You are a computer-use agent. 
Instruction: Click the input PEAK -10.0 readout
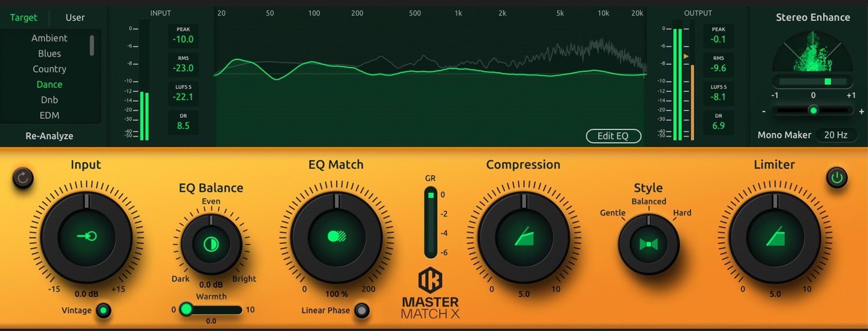[x=183, y=35]
